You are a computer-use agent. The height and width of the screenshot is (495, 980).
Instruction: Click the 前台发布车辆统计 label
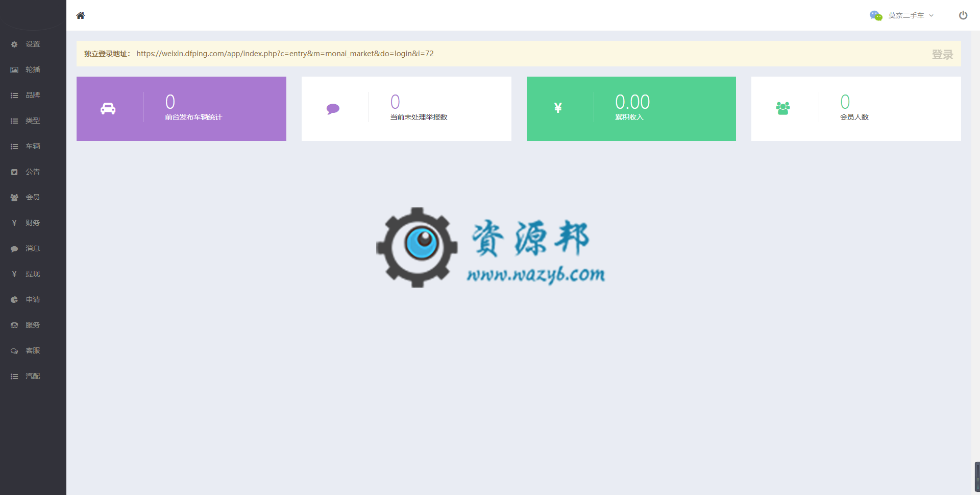tap(193, 117)
